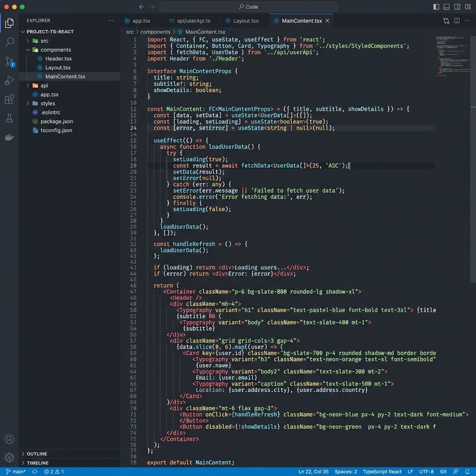Viewport: 476px width, 476px height.
Task: Open tsconfig.json in the explorer
Action: tap(56, 130)
